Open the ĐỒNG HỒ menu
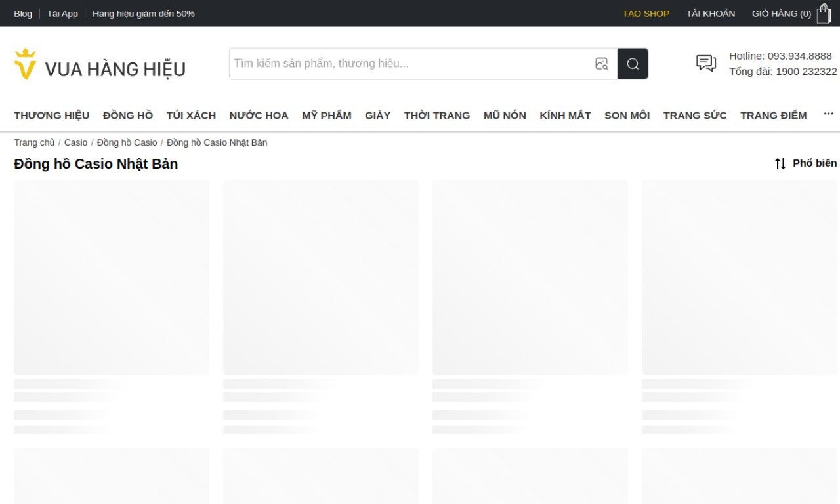840x504 pixels. click(x=128, y=115)
